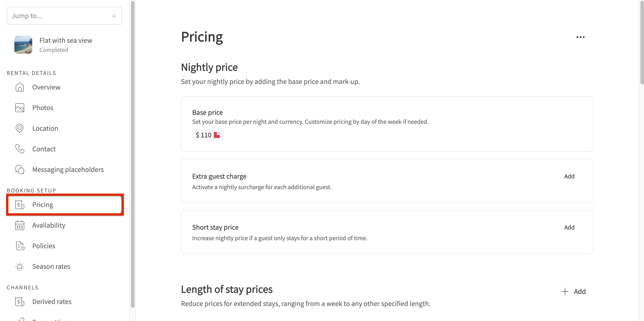Open the three-dots more options menu
The height and width of the screenshot is (321, 644).
pyautogui.click(x=580, y=37)
